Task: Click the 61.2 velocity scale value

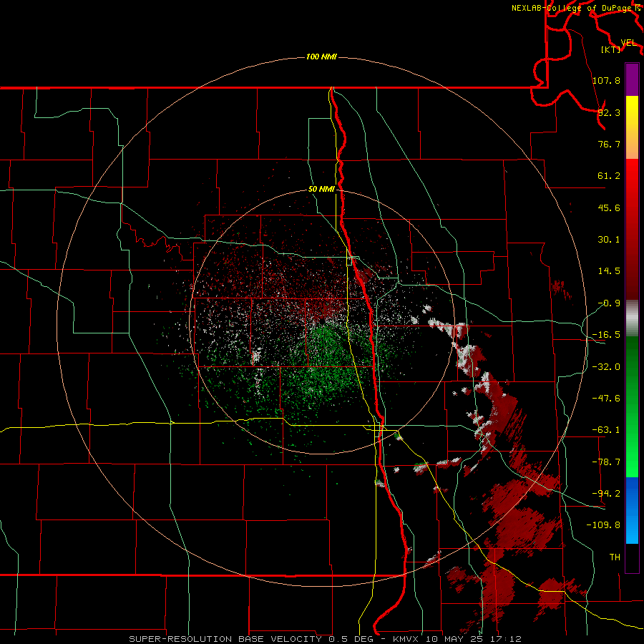Action: point(609,176)
